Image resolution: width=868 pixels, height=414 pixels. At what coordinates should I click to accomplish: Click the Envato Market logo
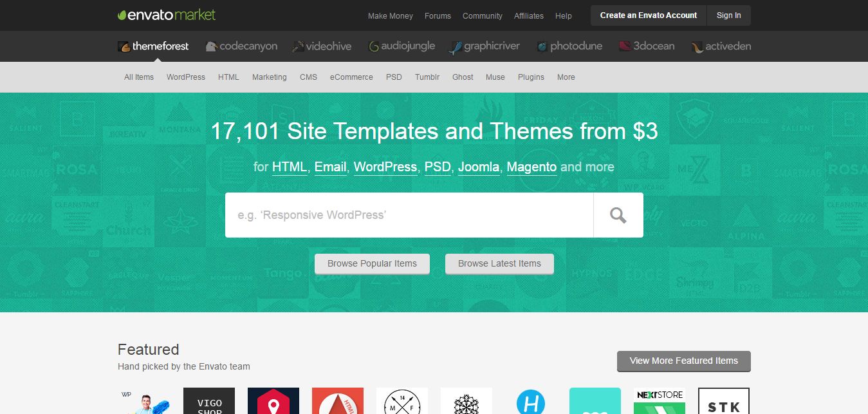click(x=167, y=15)
